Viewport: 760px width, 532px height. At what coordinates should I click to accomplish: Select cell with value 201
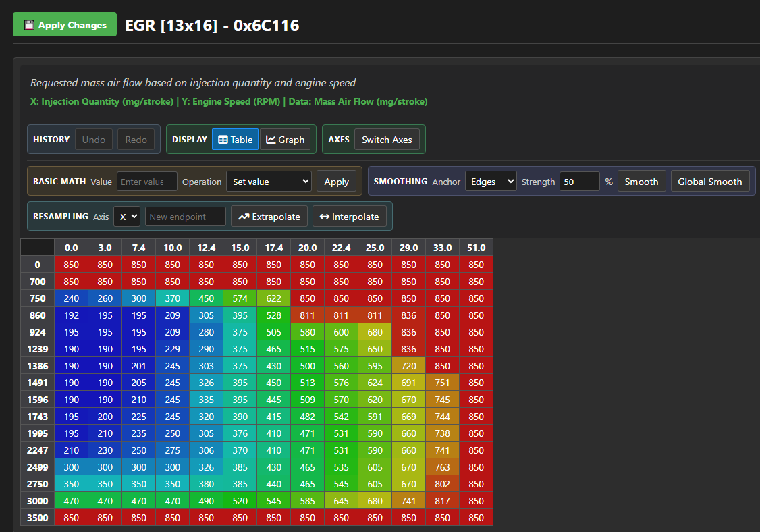(x=138, y=366)
